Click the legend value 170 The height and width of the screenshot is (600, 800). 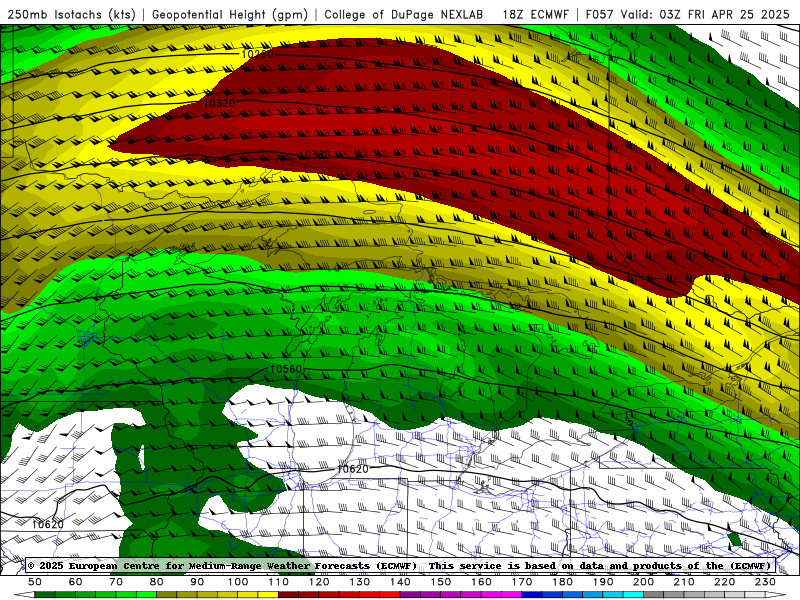point(521,582)
